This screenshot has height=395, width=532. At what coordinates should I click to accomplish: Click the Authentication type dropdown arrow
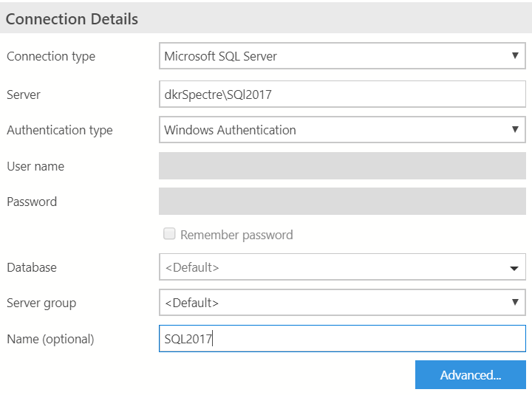pyautogui.click(x=514, y=130)
